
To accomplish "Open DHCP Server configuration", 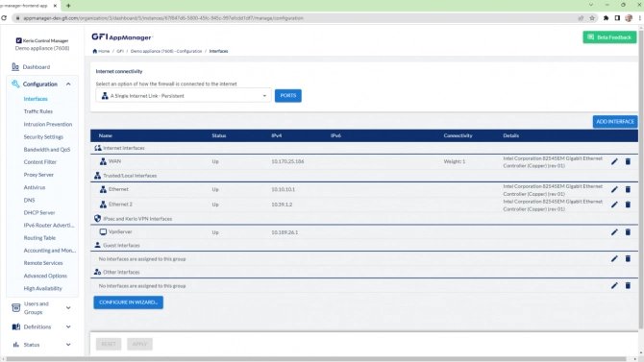I will click(x=39, y=212).
